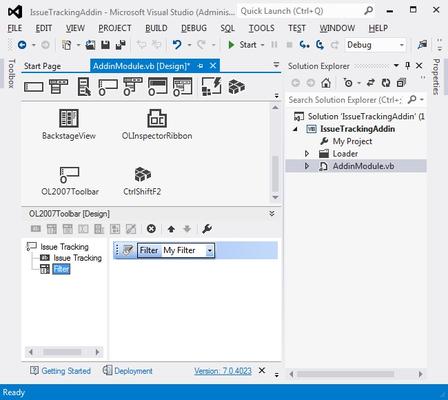Image resolution: width=448 pixels, height=400 pixels.
Task: Select the Filter node in the tree
Action: click(61, 269)
